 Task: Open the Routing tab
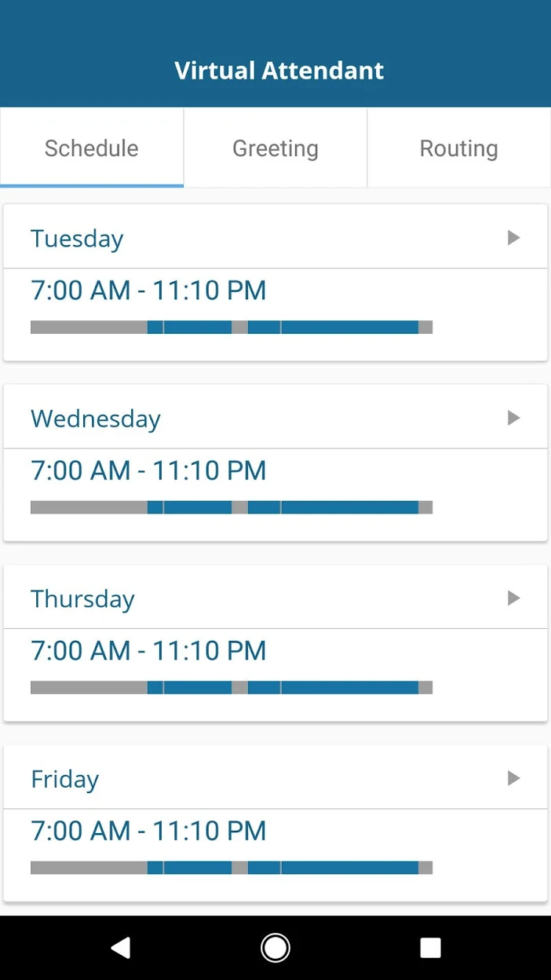[458, 148]
